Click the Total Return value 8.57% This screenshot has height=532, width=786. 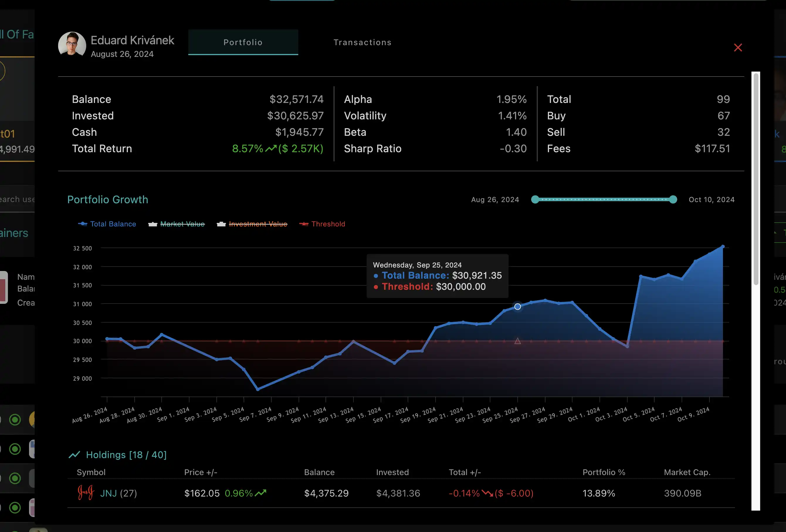tap(248, 148)
